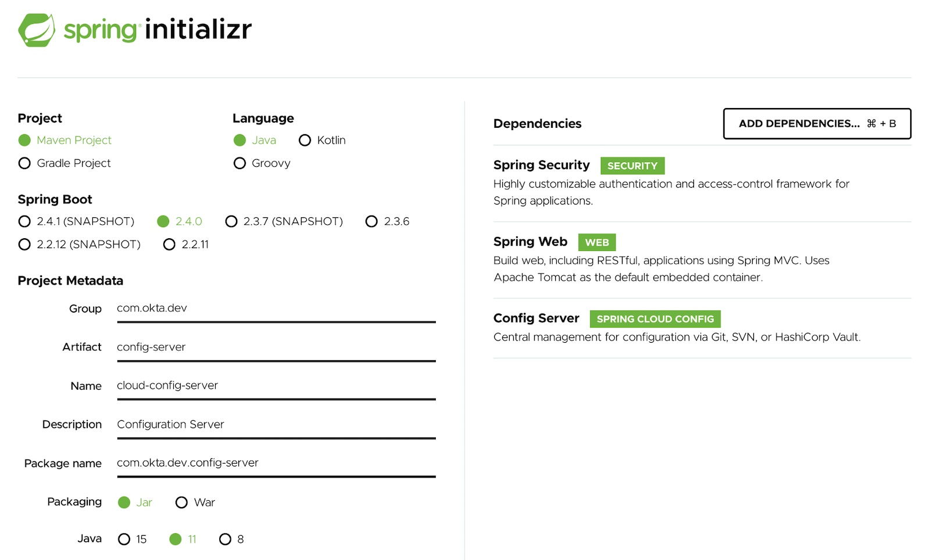
Task: Focus the Package name field
Action: click(276, 463)
